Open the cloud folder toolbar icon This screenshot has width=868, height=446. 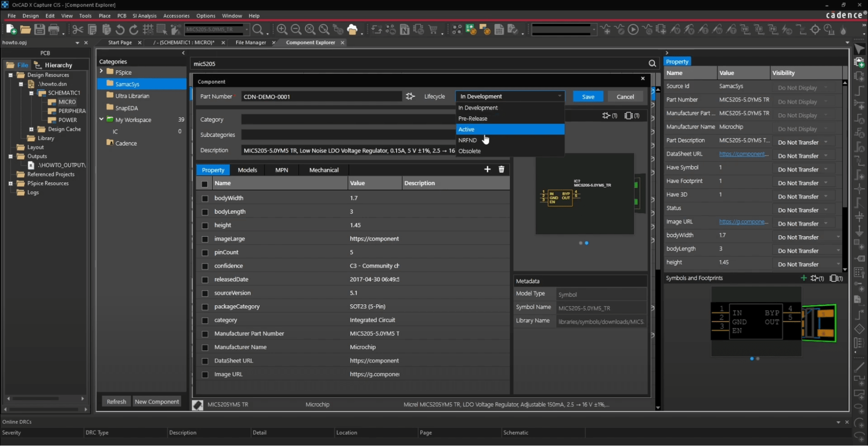click(x=352, y=30)
